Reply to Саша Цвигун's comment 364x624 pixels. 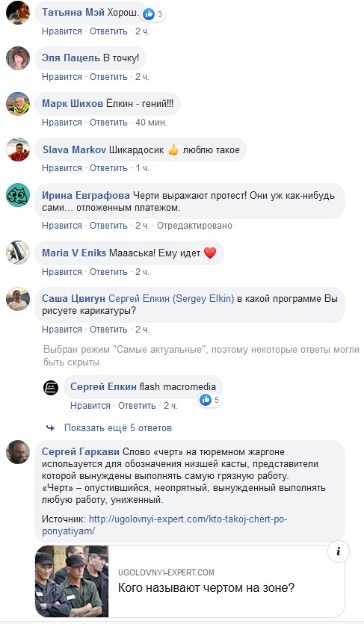[108, 330]
